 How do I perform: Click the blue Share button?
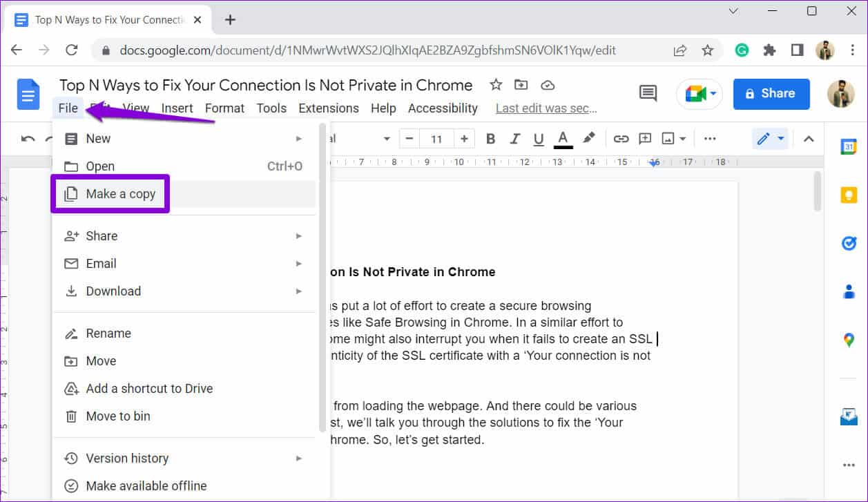pyautogui.click(x=771, y=93)
